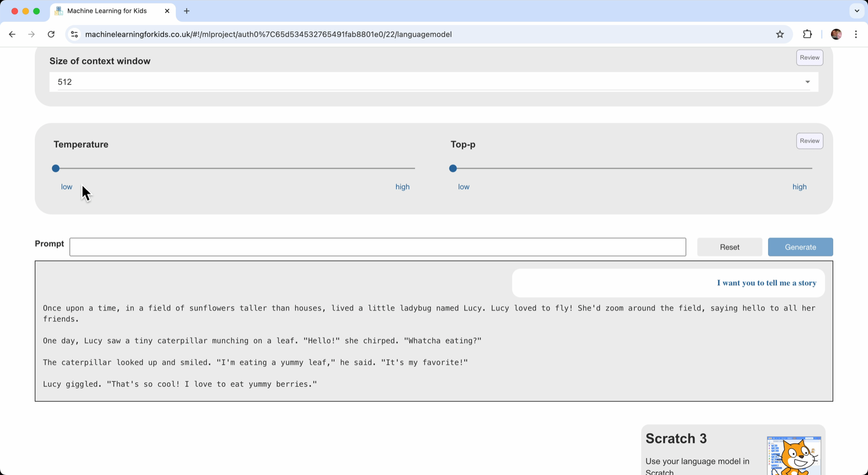
Task: Open the site information icon in address bar
Action: pyautogui.click(x=74, y=34)
